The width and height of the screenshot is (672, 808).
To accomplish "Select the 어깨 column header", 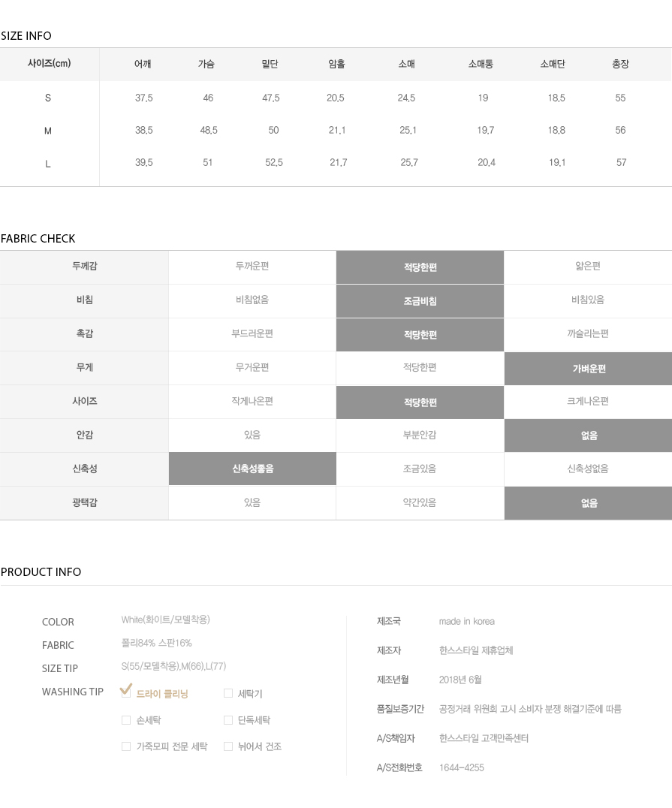I will coord(143,64).
